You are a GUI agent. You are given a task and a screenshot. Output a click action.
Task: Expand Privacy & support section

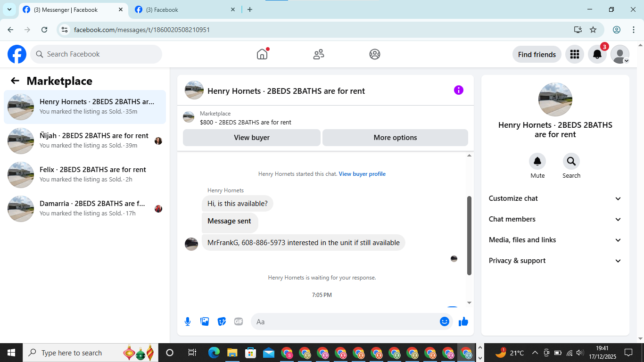(x=555, y=261)
